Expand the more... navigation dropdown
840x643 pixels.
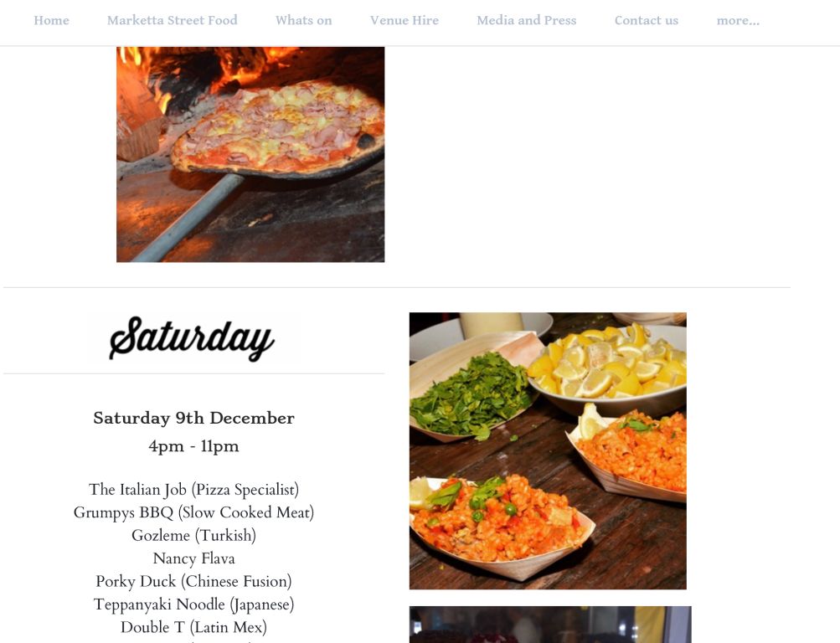coord(738,20)
